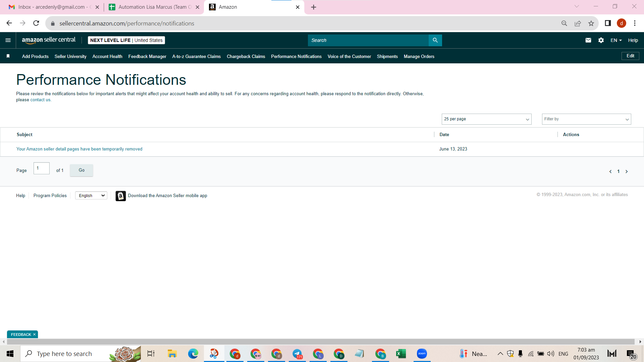
Task: Open Zoom from the taskbar
Action: click(422, 354)
